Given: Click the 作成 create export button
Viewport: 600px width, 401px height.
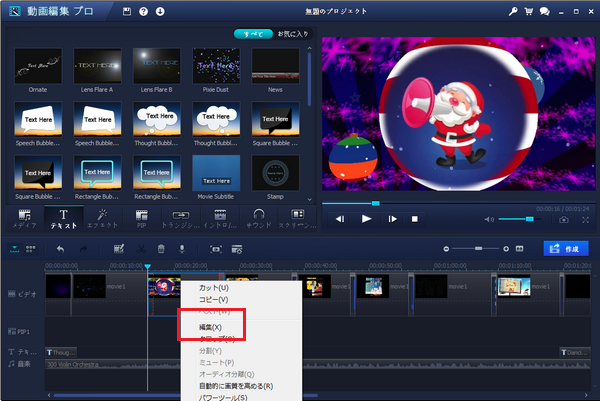Looking at the screenshot, I should [x=566, y=249].
